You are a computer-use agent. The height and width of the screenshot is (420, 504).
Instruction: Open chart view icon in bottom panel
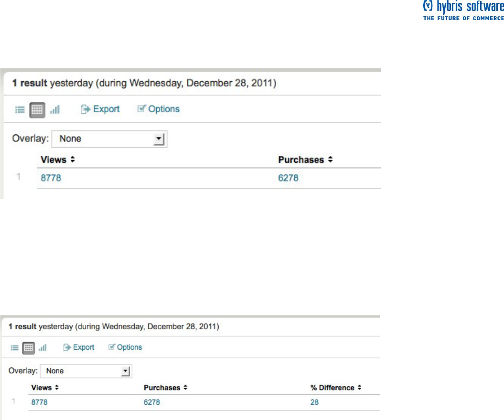(43, 347)
